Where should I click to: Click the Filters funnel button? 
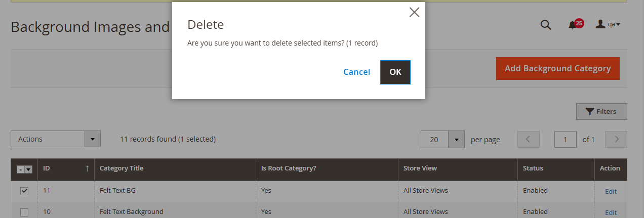tap(601, 112)
